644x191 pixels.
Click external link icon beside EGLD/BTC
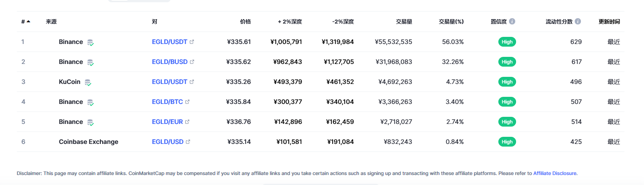[187, 102]
